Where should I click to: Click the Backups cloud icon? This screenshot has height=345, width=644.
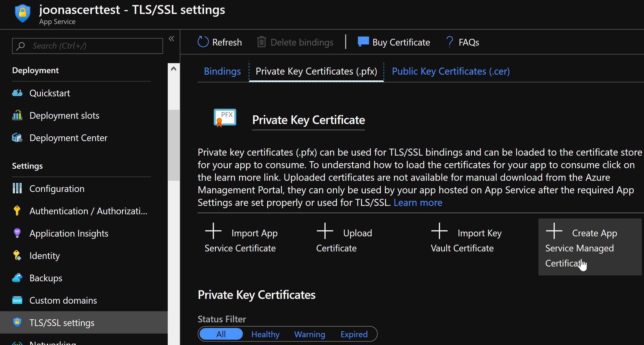pyautogui.click(x=17, y=278)
